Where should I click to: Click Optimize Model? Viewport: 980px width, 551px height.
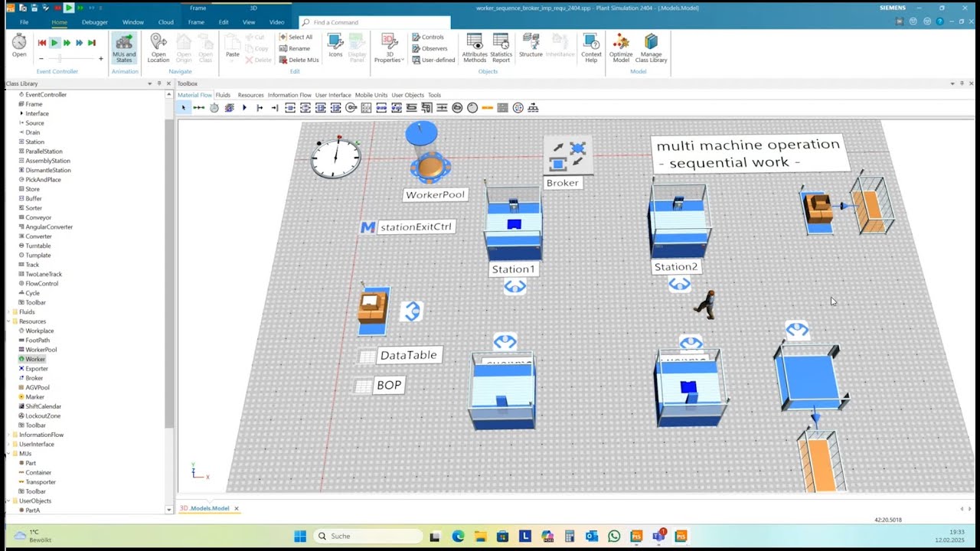621,47
